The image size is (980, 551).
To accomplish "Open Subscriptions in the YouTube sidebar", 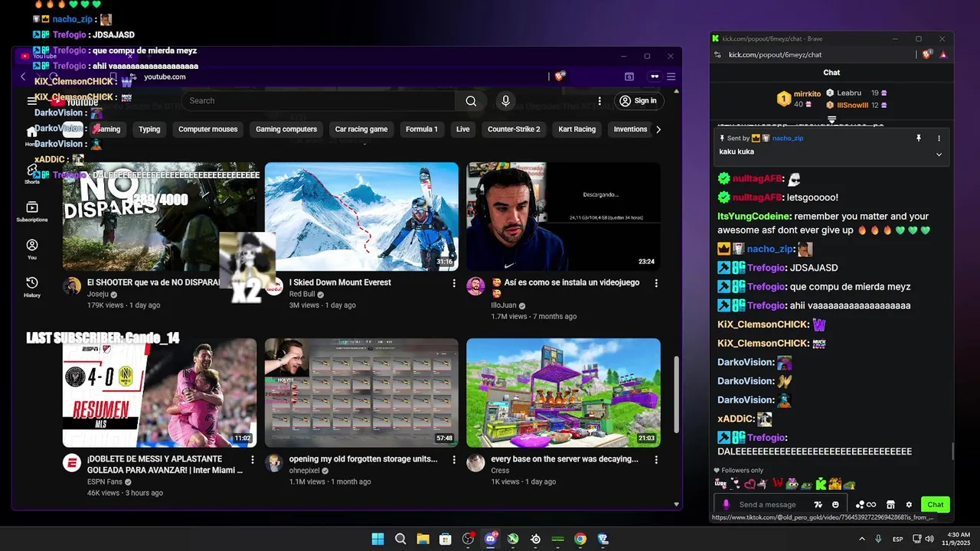I will [x=31, y=212].
